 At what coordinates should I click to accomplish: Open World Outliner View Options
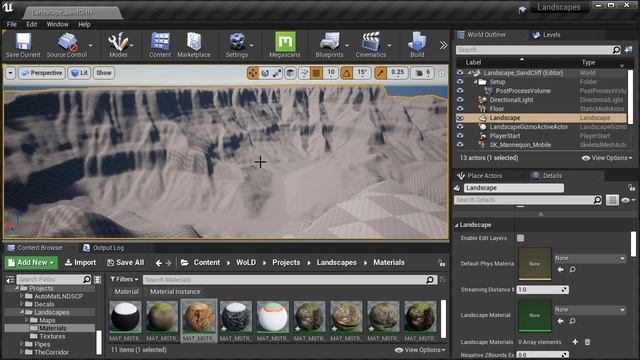pyautogui.click(x=607, y=158)
